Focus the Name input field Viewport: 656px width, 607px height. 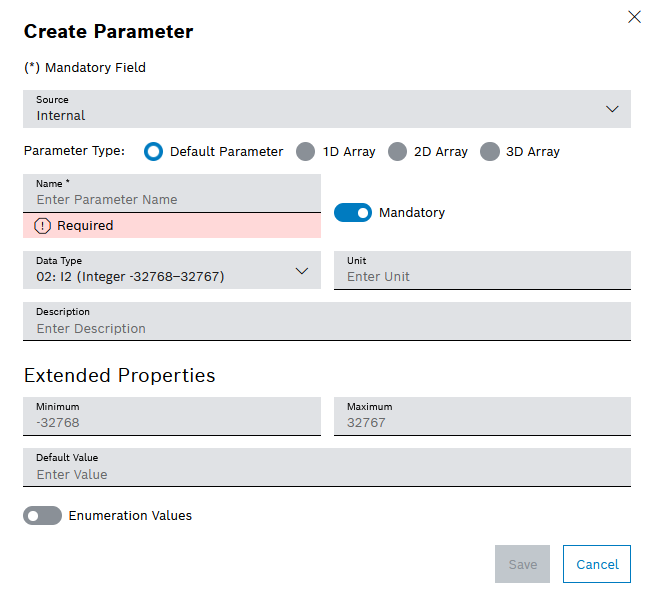point(172,193)
